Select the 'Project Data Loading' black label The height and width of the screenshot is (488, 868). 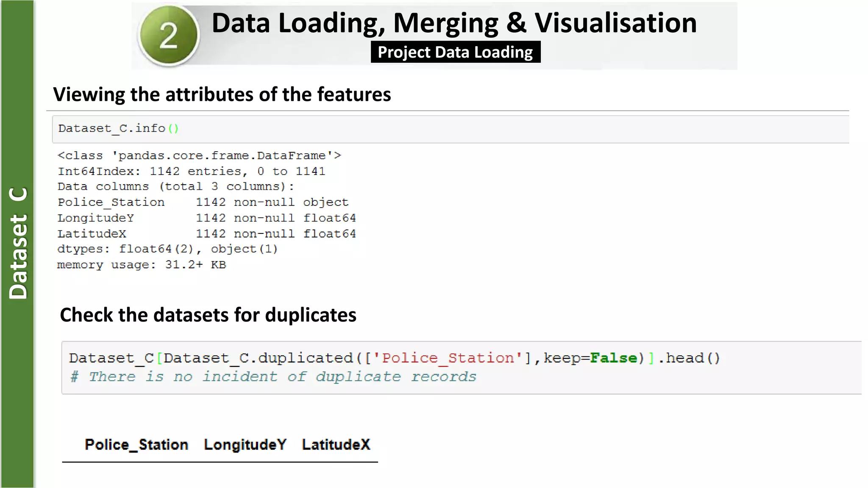coord(456,52)
